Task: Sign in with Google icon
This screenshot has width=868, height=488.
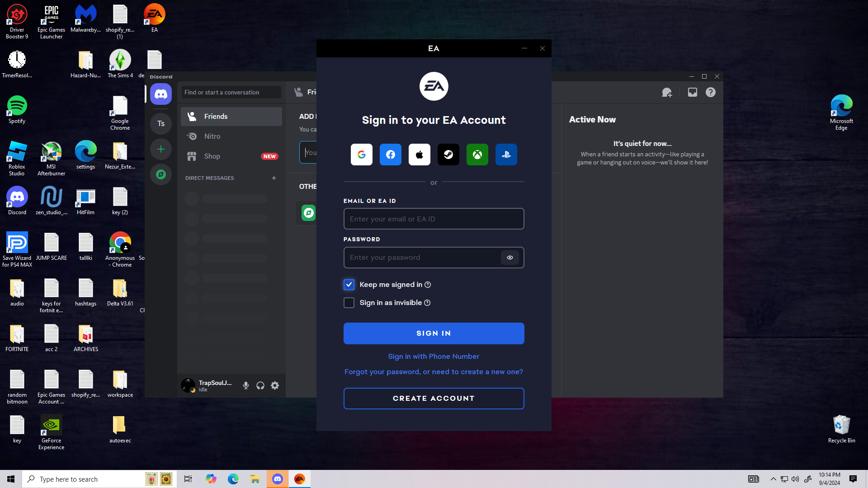Action: [x=361, y=155]
